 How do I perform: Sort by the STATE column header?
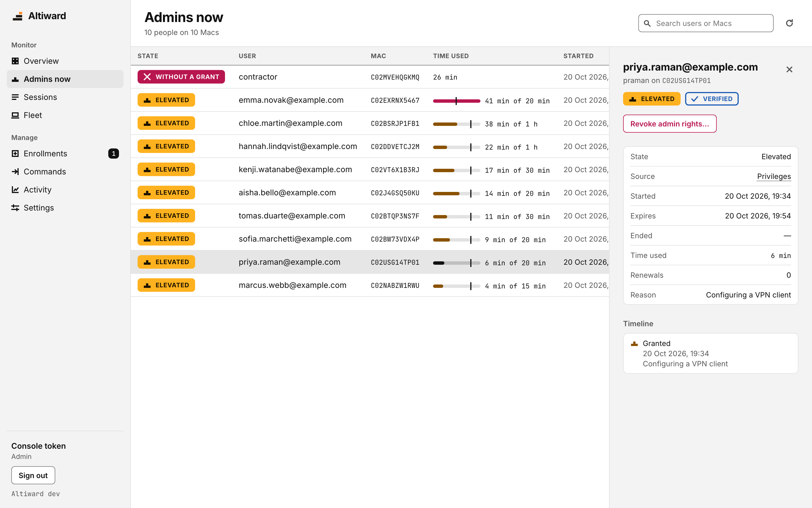tap(148, 56)
